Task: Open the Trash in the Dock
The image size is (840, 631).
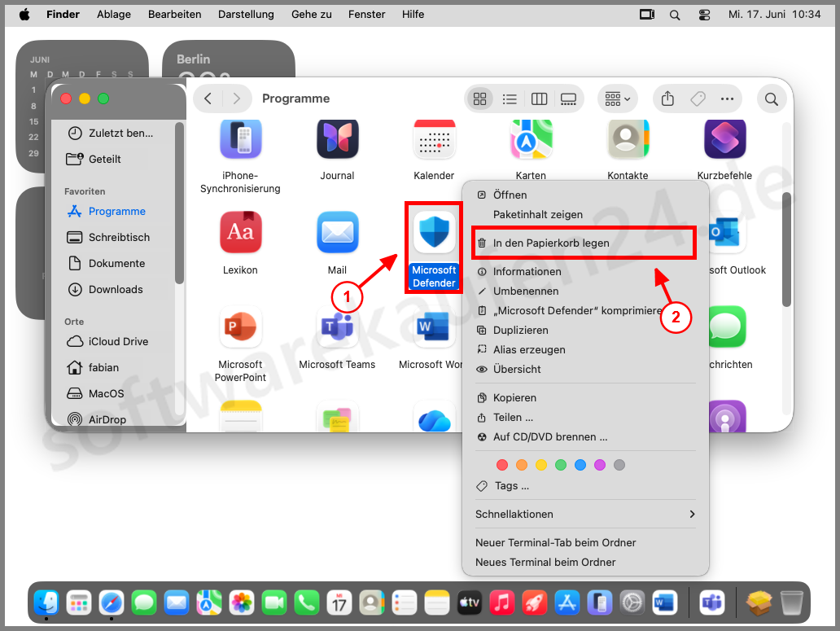Action: pos(791,603)
